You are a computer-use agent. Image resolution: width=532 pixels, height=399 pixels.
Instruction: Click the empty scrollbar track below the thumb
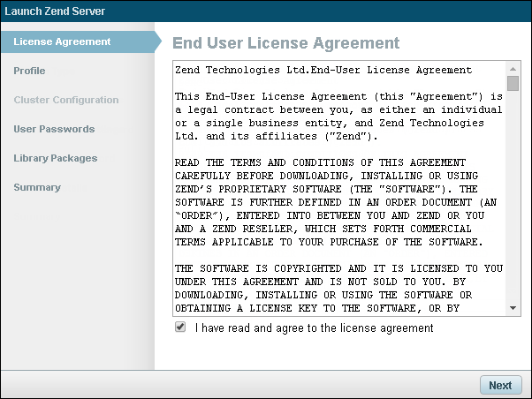pos(513,203)
